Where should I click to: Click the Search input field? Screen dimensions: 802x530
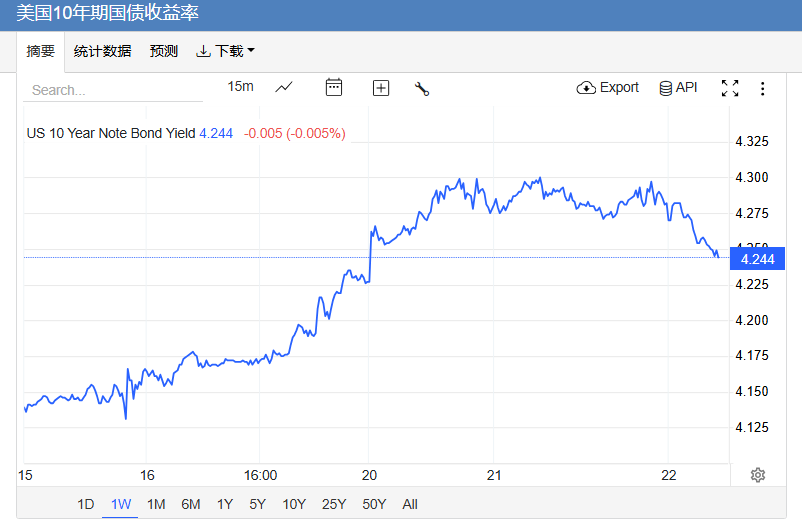click(x=113, y=90)
